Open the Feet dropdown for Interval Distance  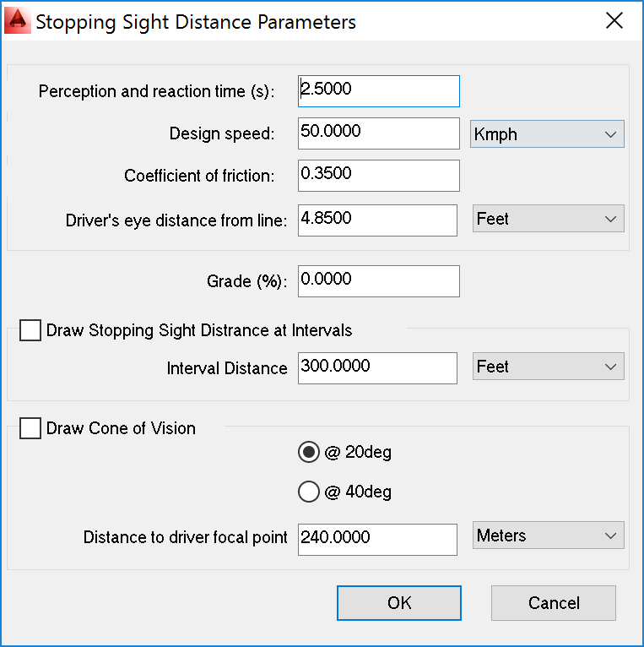tap(549, 367)
